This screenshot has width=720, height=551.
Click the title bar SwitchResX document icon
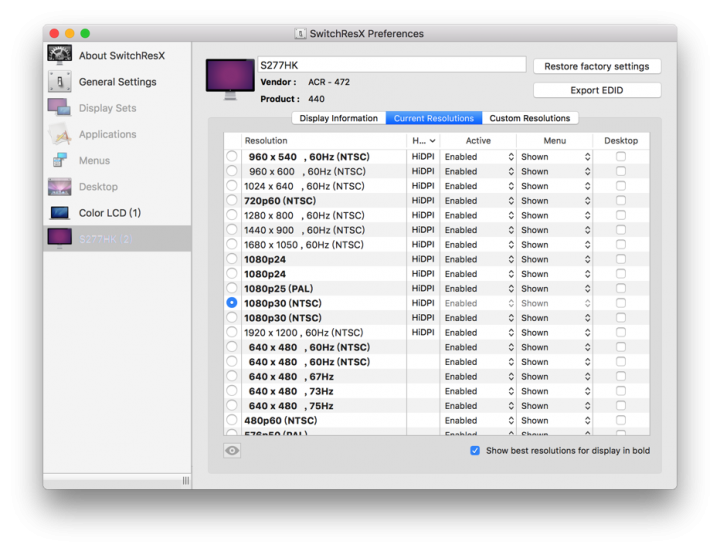point(300,34)
